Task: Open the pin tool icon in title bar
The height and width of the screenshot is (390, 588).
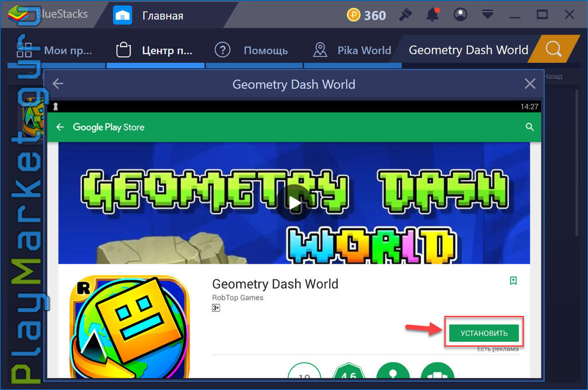Action: point(405,15)
